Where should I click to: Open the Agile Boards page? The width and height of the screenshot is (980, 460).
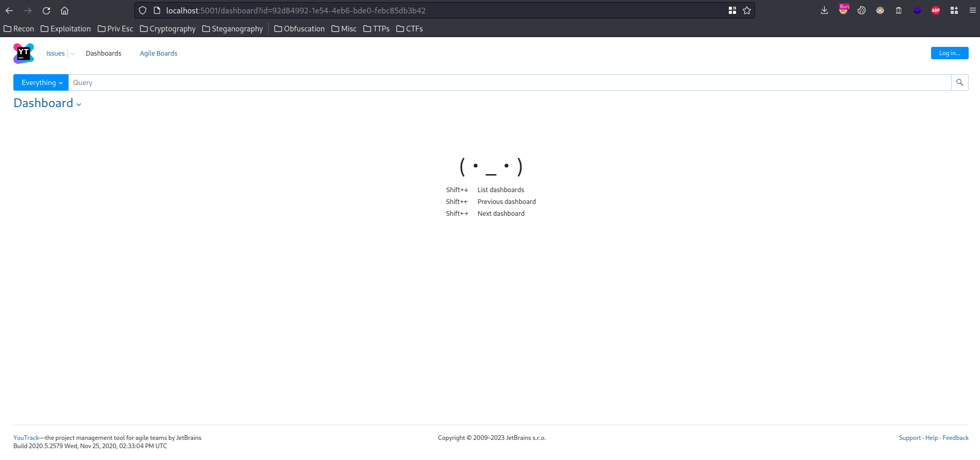pyautogui.click(x=159, y=54)
